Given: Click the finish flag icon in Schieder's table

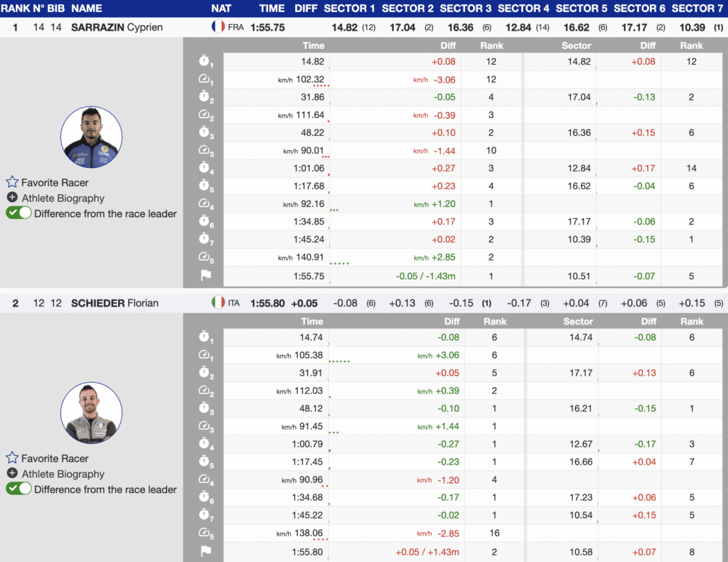Looking at the screenshot, I should tap(205, 551).
